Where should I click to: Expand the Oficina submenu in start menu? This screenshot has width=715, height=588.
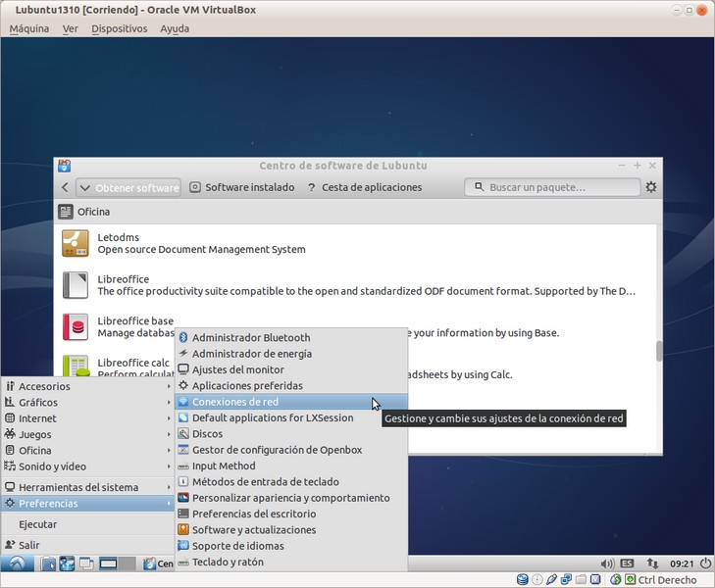point(87,450)
